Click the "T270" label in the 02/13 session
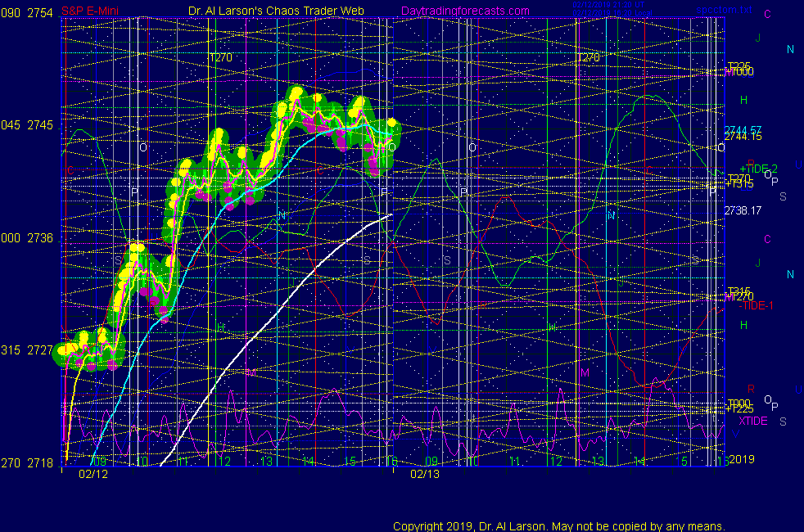This screenshot has height=532, width=804. coord(588,58)
